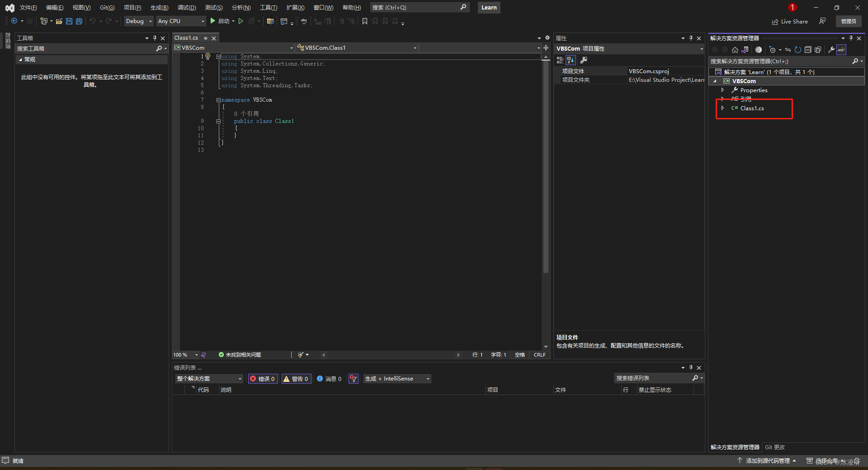Click the Save All toolbar icon
This screenshot has width=868, height=470.
79,21
